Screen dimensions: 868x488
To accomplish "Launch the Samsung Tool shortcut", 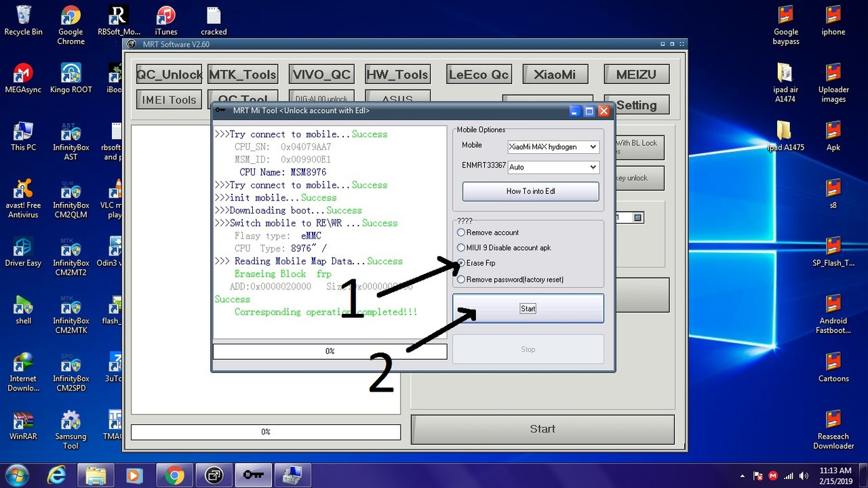I will tap(71, 430).
